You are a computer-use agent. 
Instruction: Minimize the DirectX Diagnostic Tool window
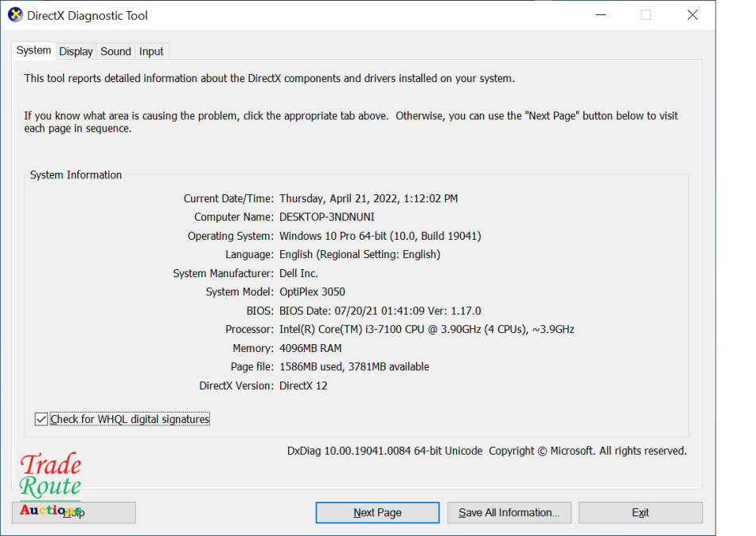(599, 15)
